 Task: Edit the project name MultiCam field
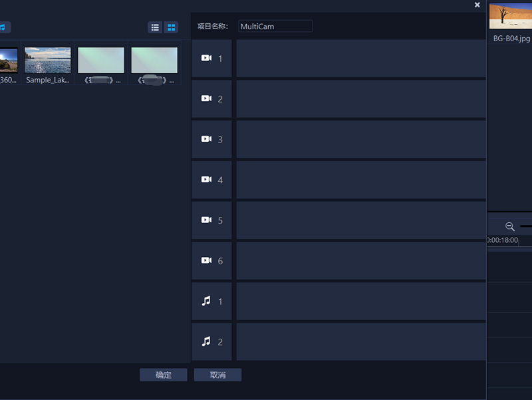coord(275,26)
